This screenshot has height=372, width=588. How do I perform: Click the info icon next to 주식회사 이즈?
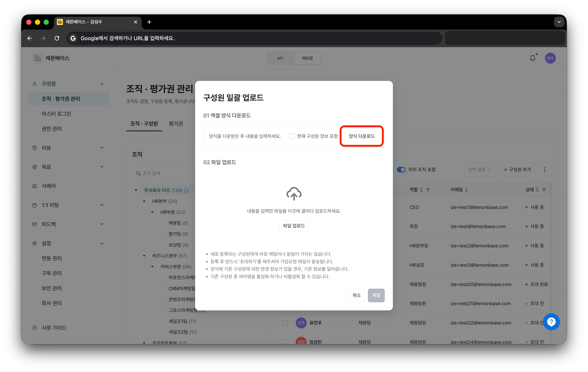coord(187,191)
